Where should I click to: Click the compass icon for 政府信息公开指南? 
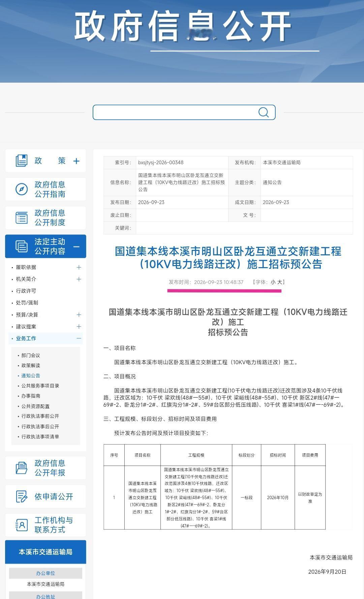[x=22, y=189]
